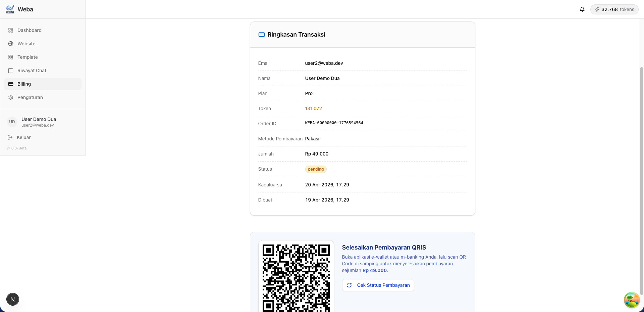Image resolution: width=644 pixels, height=312 pixels.
Task: Click the Pengaturan gear icon
Action: point(11,97)
